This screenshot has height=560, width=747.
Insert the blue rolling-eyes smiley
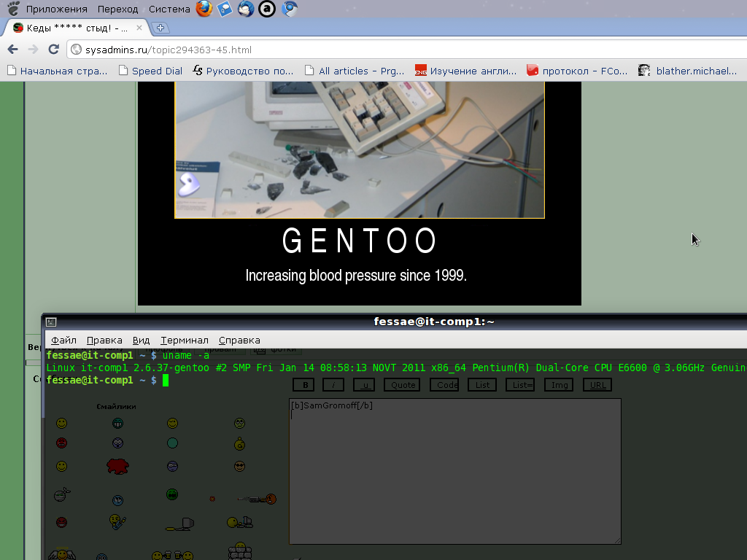tap(117, 500)
